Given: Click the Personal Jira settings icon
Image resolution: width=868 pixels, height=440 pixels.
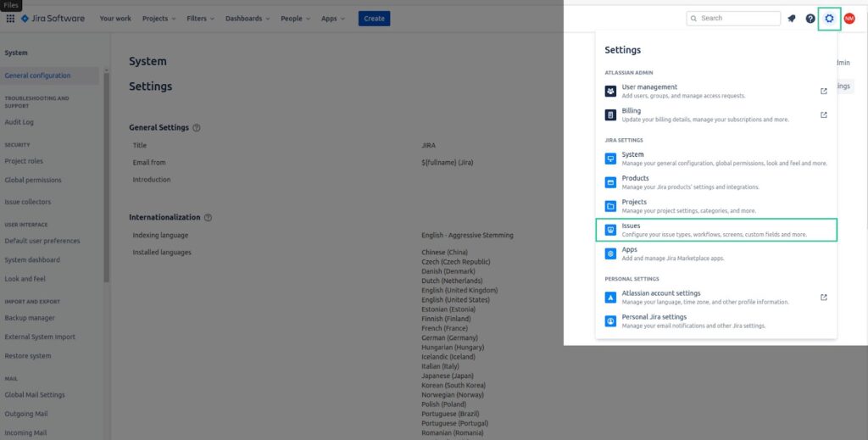Looking at the screenshot, I should click(x=610, y=321).
